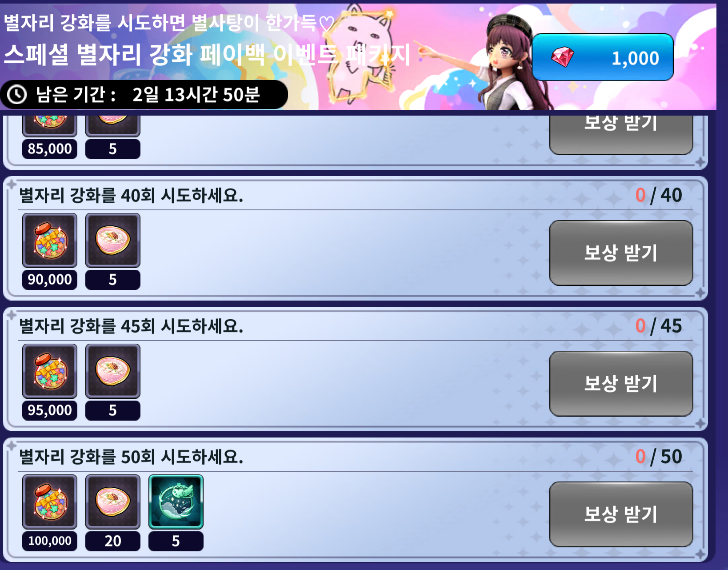This screenshot has height=570, width=728.
Task: Select teal moon constellation icon in 50-attempt mission
Action: pos(176,502)
